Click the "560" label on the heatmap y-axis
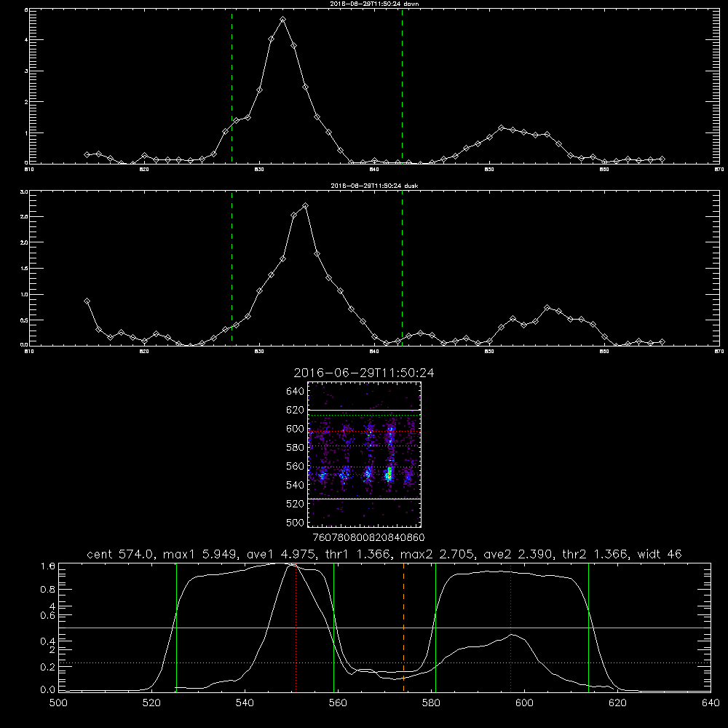Screen dimensions: 728x728 pos(296,466)
